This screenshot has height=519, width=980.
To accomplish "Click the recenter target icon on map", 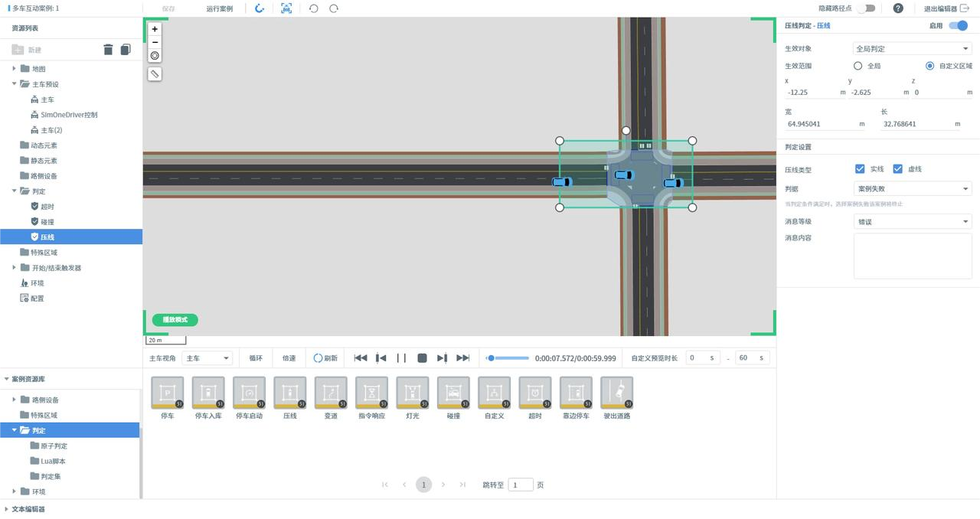I will click(155, 56).
